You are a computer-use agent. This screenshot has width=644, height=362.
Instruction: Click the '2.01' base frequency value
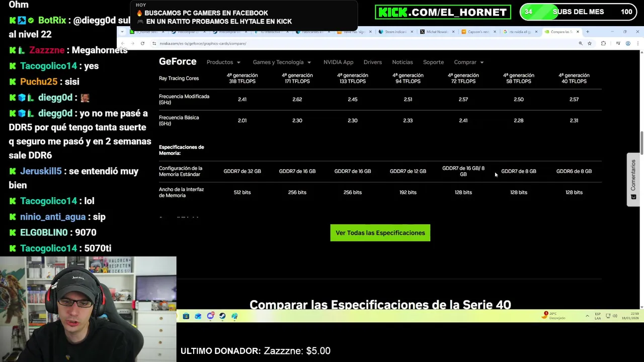(x=242, y=121)
